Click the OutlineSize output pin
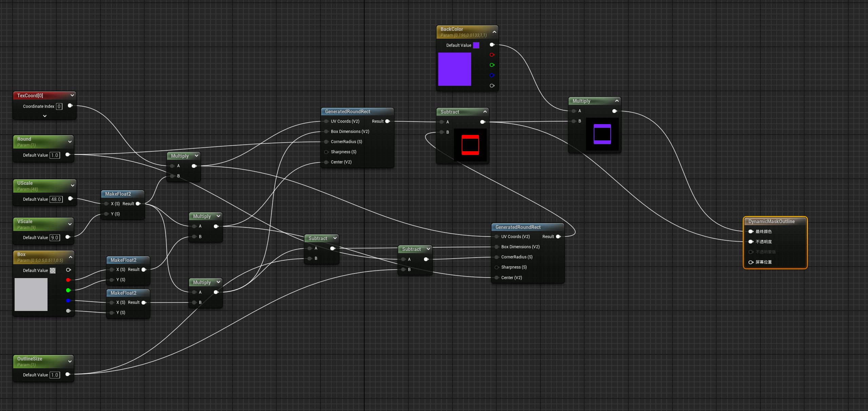The height and width of the screenshot is (411, 868). coord(68,374)
